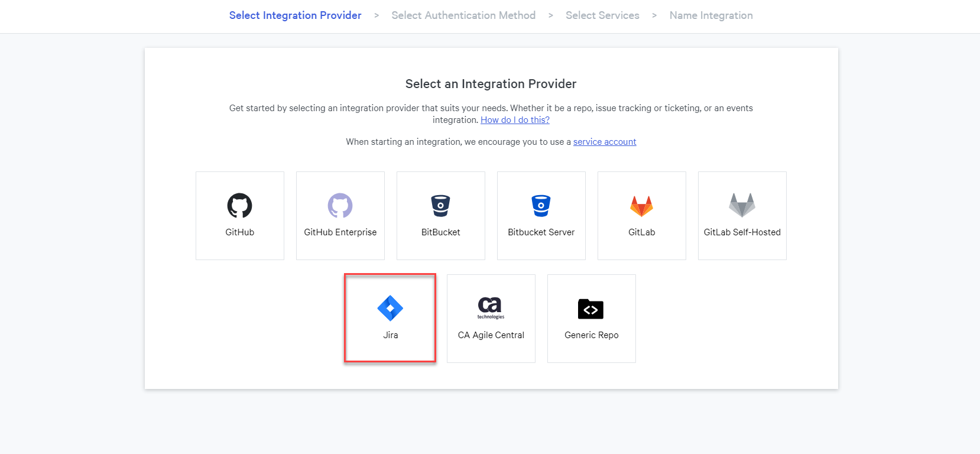Click the 'Generic Repo' card label
Image resolution: width=980 pixels, height=454 pixels.
click(592, 335)
